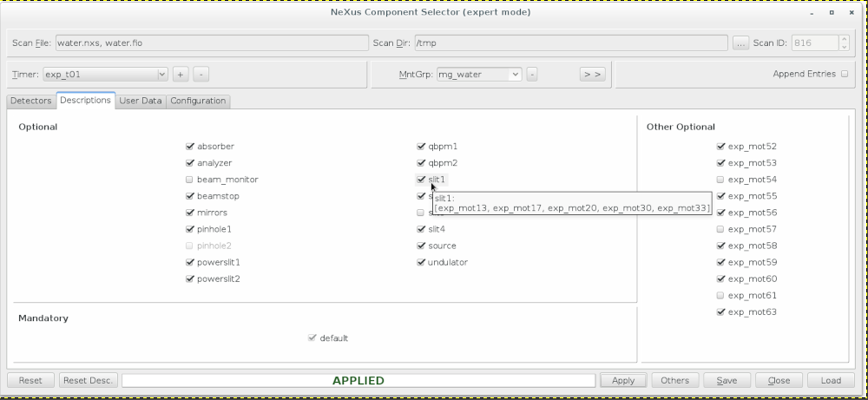Toggle exp_mot60 checkbox
This screenshot has height=400, width=868.
pyautogui.click(x=720, y=279)
